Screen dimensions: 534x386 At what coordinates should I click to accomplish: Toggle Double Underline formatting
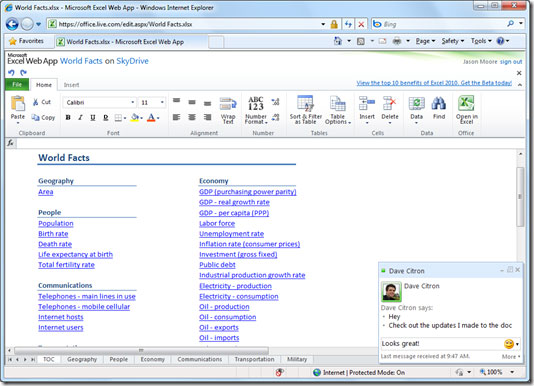coord(106,118)
